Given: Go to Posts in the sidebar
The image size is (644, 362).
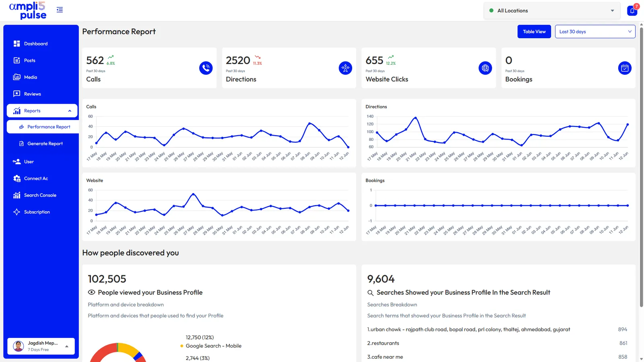Looking at the screenshot, I should [x=30, y=60].
